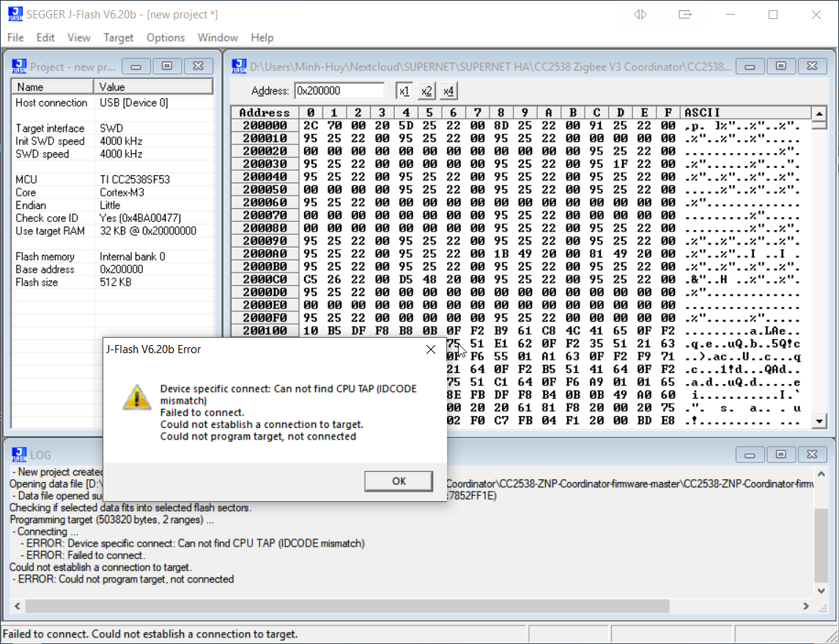Click the Address column header in hex view
This screenshot has height=644, width=839.
tap(265, 113)
